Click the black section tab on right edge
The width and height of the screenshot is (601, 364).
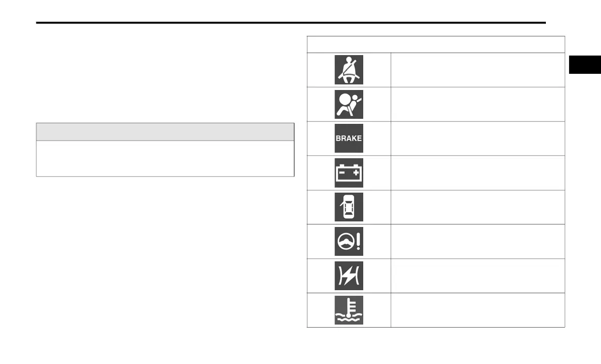(x=585, y=64)
